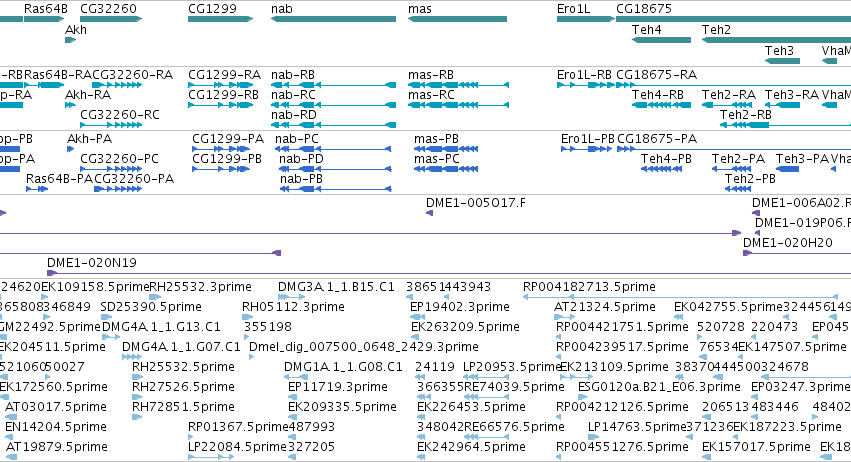Click the Teh3-PA protein feature
The width and height of the screenshot is (851, 462).
coord(787,169)
